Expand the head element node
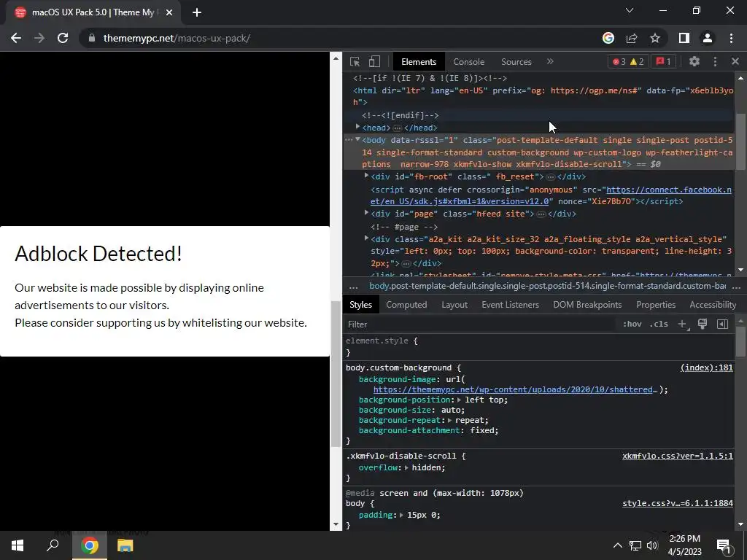This screenshot has width=747, height=560. click(x=357, y=127)
